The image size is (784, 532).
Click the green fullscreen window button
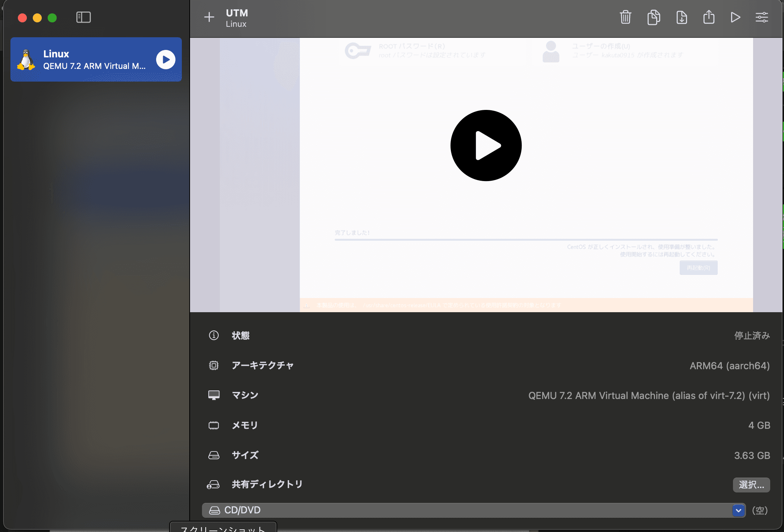[52, 18]
